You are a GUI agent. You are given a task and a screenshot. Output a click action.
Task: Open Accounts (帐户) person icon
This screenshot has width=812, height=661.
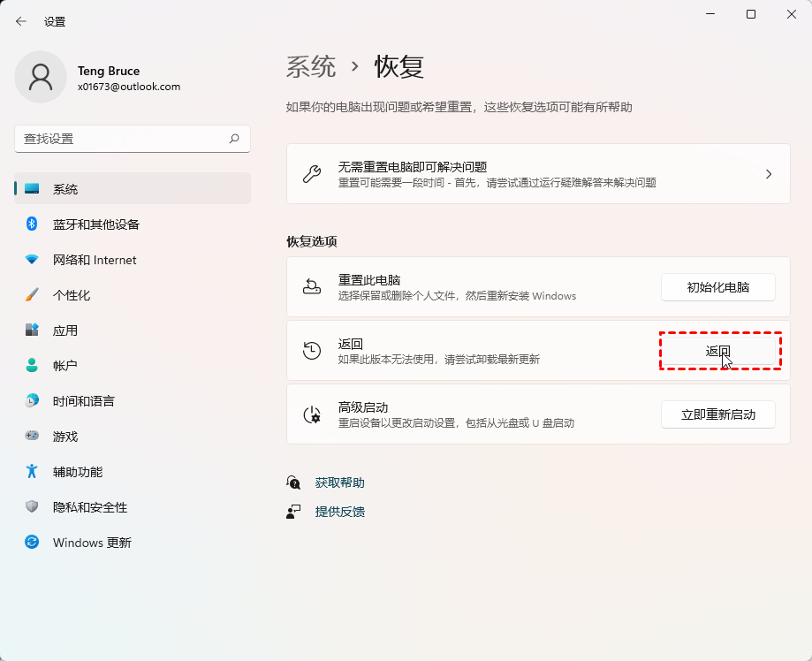(32, 366)
